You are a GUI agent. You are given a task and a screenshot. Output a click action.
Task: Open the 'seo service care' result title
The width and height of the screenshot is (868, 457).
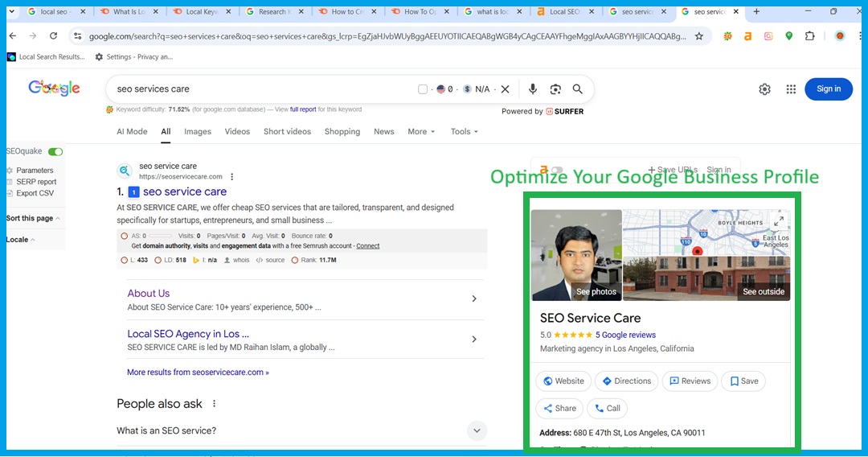(184, 191)
